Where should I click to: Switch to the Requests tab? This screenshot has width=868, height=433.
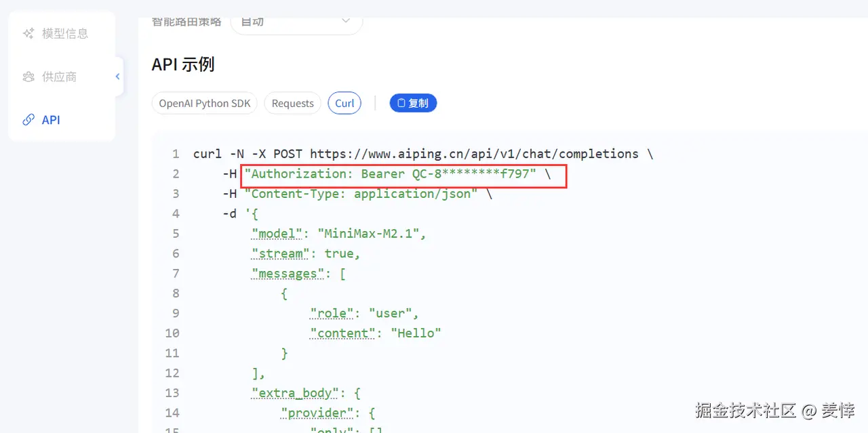pyautogui.click(x=292, y=103)
